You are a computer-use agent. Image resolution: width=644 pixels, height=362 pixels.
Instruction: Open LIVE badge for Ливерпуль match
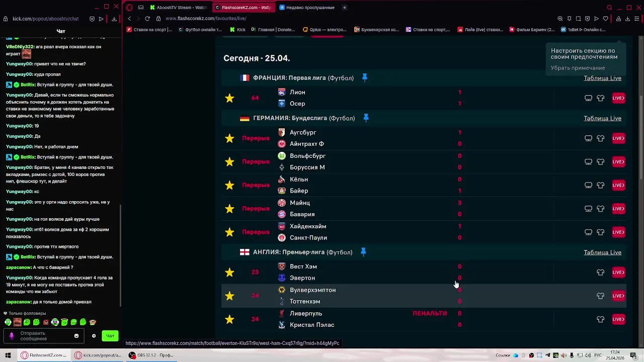pos(618,319)
